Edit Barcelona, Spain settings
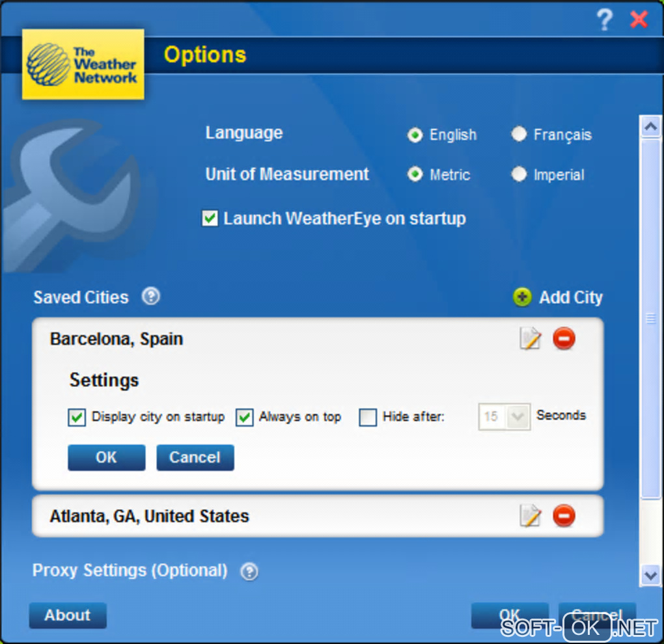 click(530, 338)
